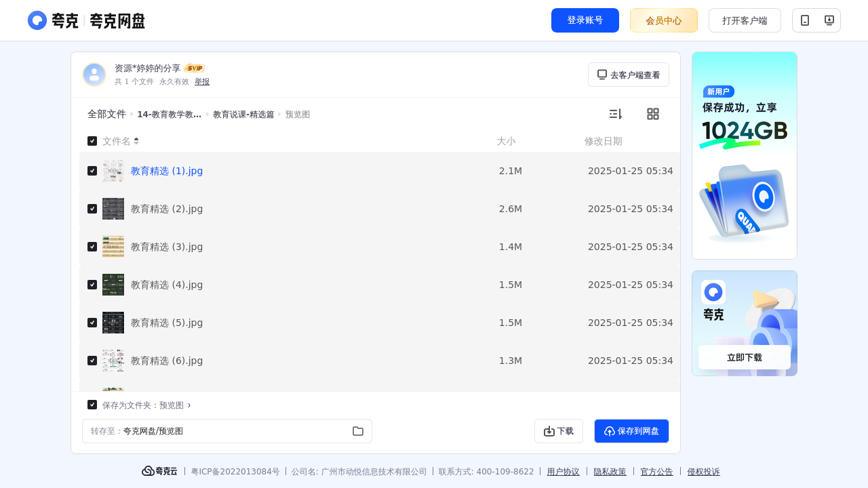Click the 举报 link

tap(202, 81)
